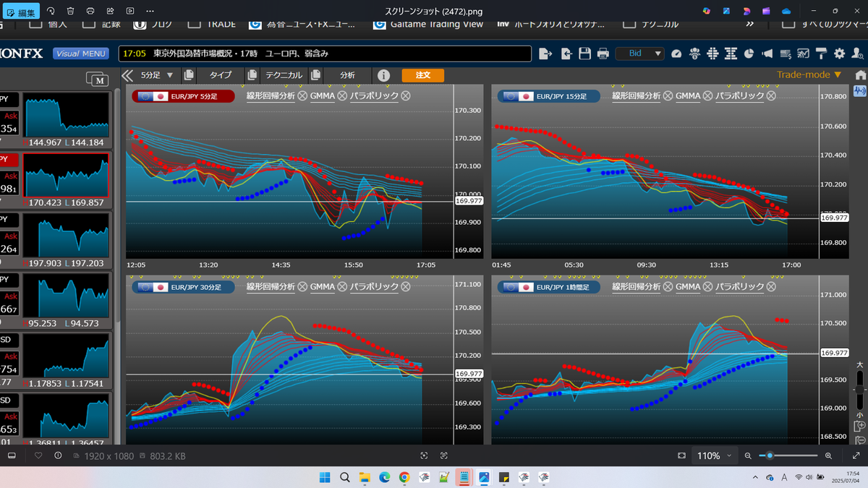Click the 編集 edit button
Viewport: 868px width, 488px height.
pos(22,12)
